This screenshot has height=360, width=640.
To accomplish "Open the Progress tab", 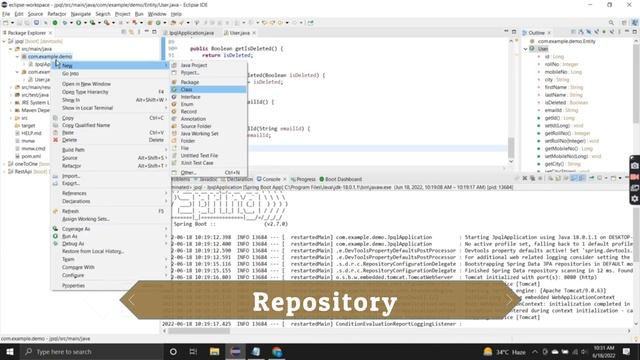I will (x=303, y=179).
